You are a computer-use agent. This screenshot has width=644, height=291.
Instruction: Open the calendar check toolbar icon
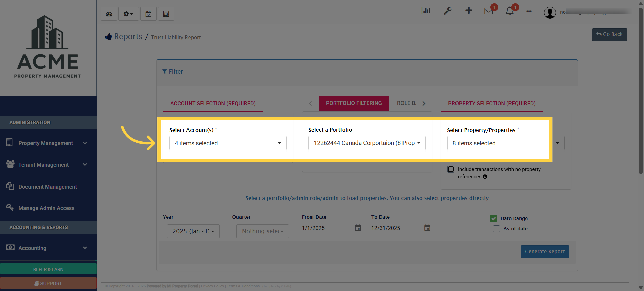click(x=148, y=14)
